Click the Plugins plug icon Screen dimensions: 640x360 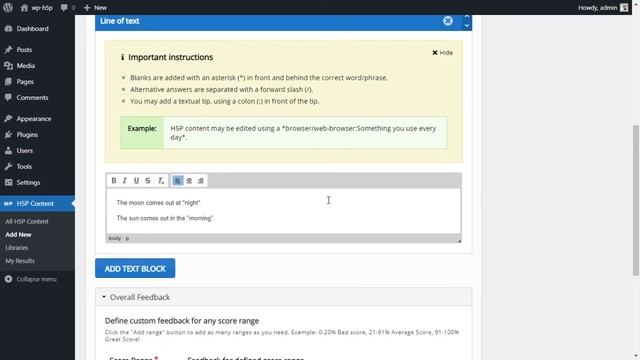tap(8, 134)
